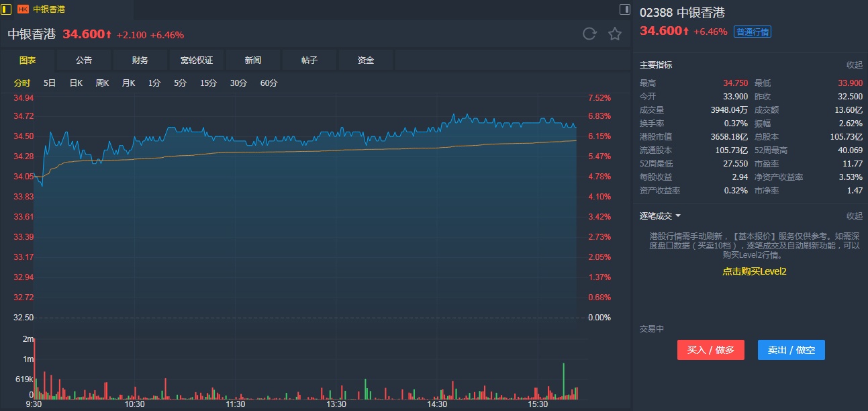868x411 pixels.
Task: Click the 买入 / 做多 button
Action: point(711,350)
